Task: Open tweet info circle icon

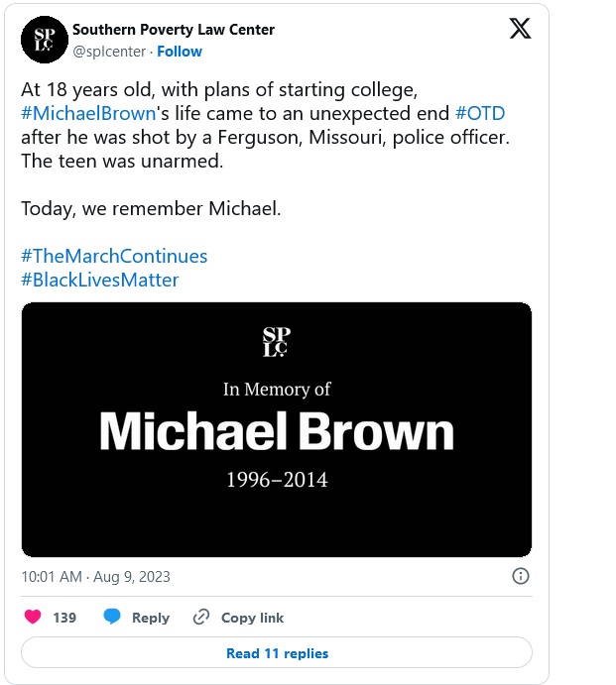Action: tap(520, 576)
